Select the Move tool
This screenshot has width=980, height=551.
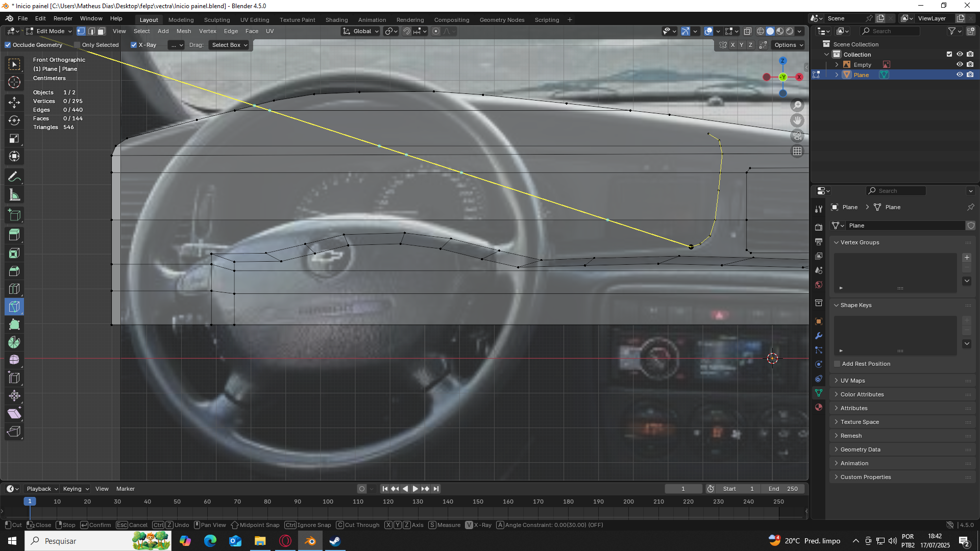(14, 103)
